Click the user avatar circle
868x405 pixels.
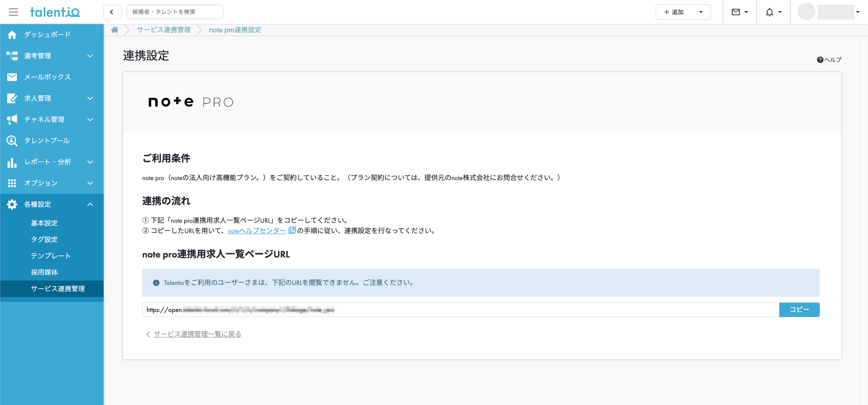coord(806,12)
